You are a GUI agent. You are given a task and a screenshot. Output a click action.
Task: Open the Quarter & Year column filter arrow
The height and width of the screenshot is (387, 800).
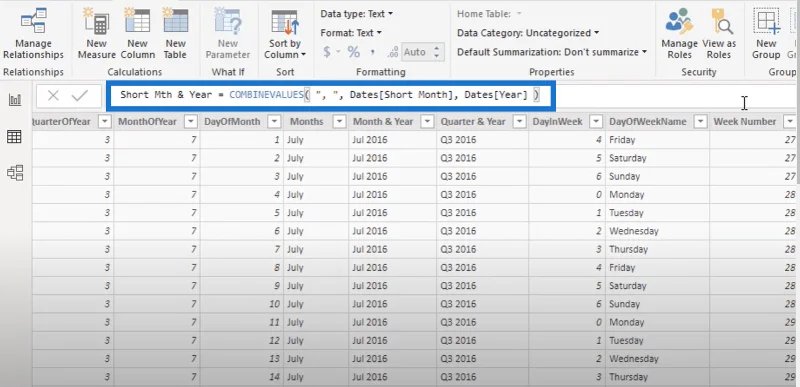click(520, 121)
